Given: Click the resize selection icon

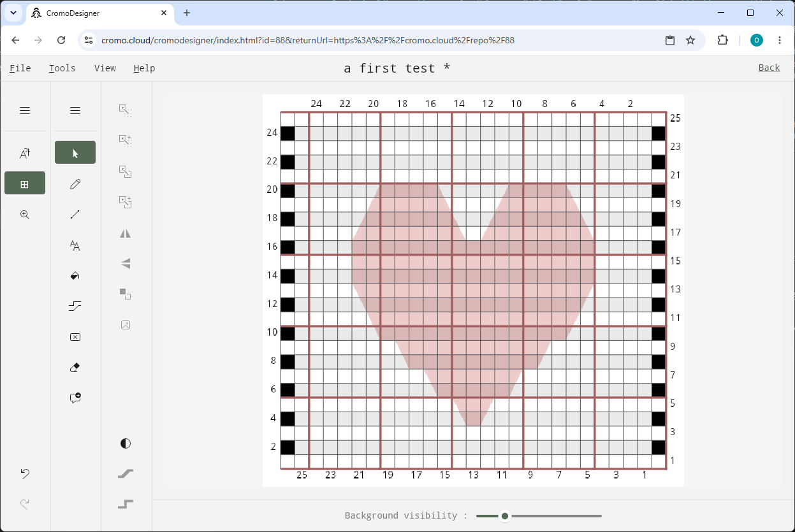Looking at the screenshot, I should click(126, 171).
